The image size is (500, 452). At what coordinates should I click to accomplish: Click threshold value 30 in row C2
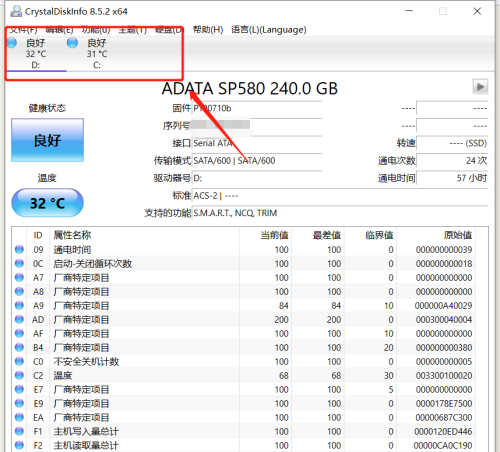389,376
